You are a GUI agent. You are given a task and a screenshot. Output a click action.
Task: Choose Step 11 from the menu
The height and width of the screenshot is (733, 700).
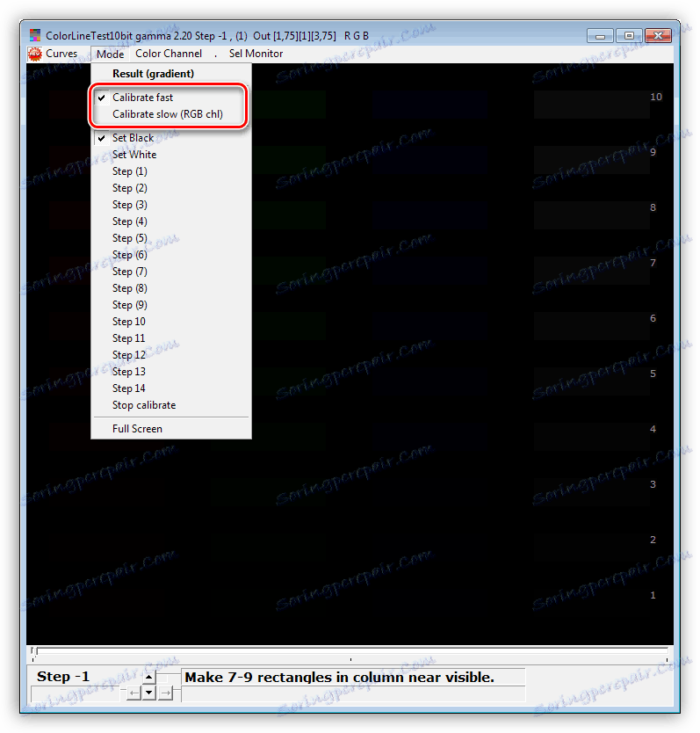171,338
